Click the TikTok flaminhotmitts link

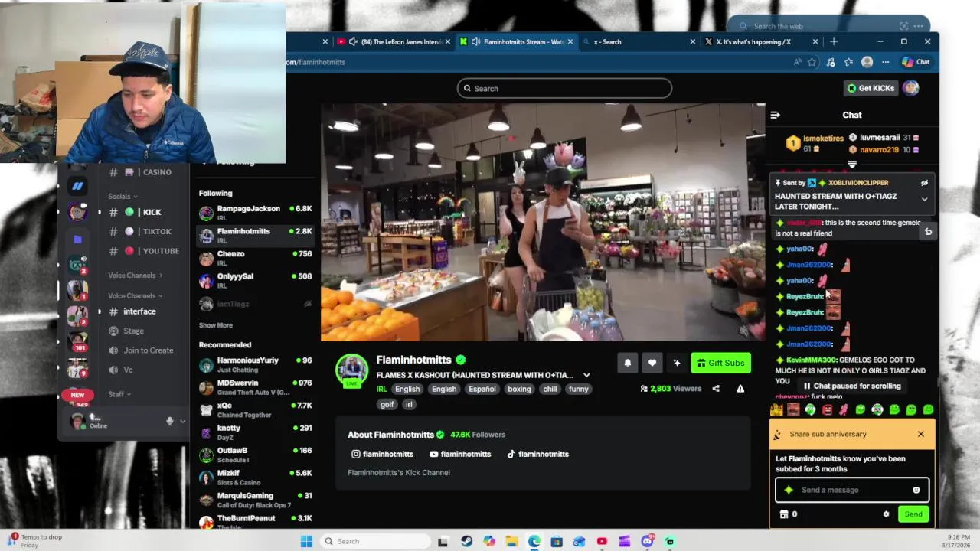coord(537,454)
